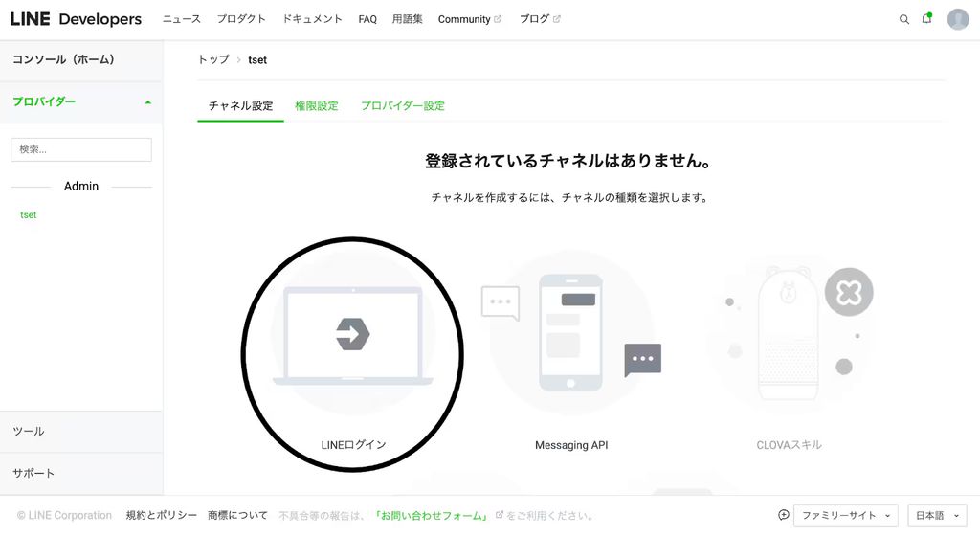The height and width of the screenshot is (536, 980).
Task: Open プロダクト in the top menu
Action: pyautogui.click(x=241, y=19)
